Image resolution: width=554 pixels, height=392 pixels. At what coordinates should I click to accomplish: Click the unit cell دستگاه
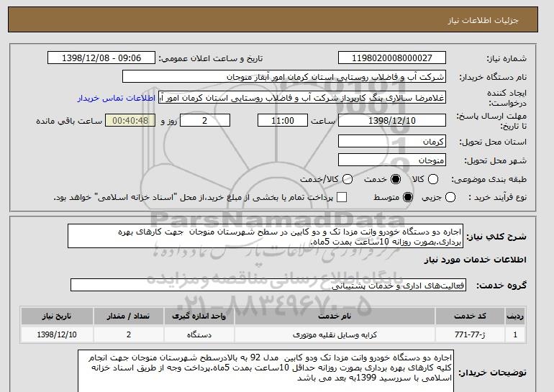click(199, 334)
